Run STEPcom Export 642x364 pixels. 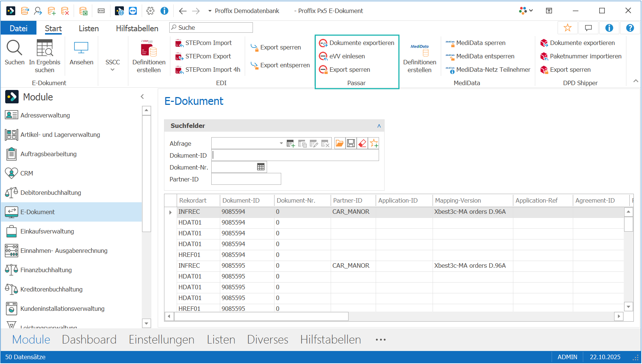coord(203,57)
